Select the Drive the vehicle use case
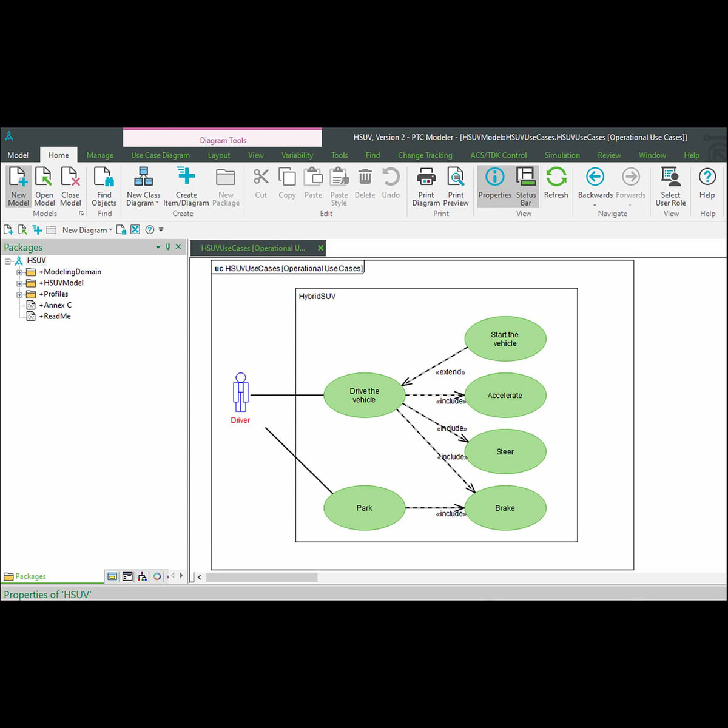 (364, 396)
